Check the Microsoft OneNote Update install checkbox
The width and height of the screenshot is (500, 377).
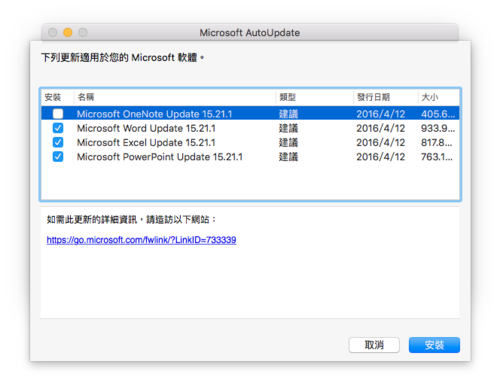[x=58, y=114]
